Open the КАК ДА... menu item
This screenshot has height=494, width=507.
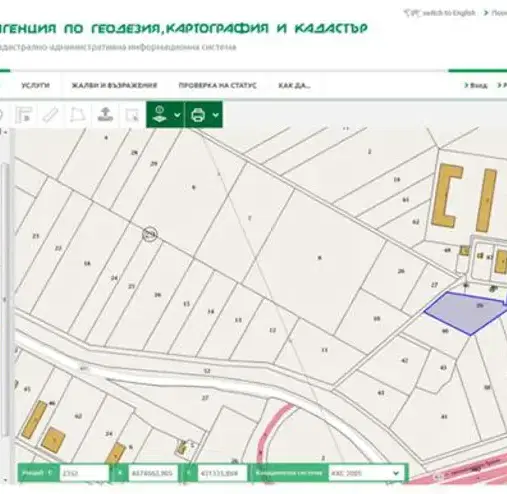click(294, 85)
